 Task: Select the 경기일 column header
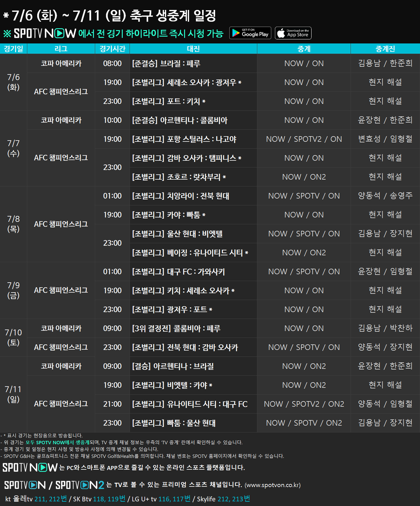pyautogui.click(x=13, y=49)
